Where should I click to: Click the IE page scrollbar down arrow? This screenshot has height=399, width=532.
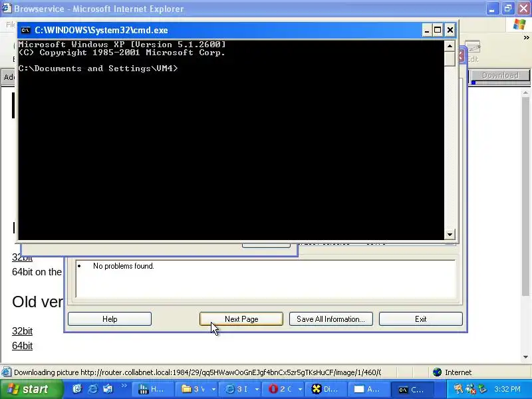[526, 357]
